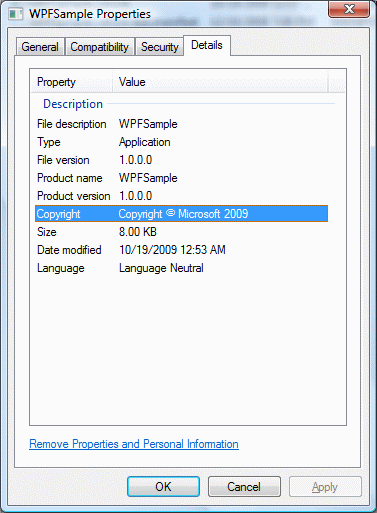Select the Type property row
The height and width of the screenshot is (513, 377).
click(49, 142)
